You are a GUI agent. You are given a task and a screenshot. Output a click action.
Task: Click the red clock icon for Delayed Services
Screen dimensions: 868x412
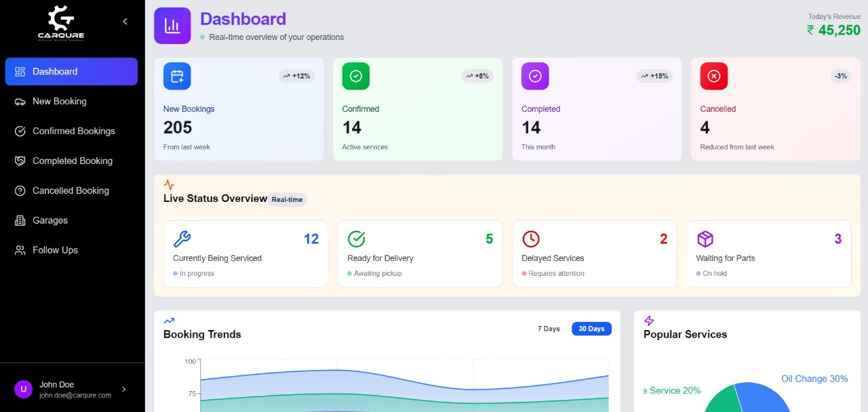[x=530, y=239]
